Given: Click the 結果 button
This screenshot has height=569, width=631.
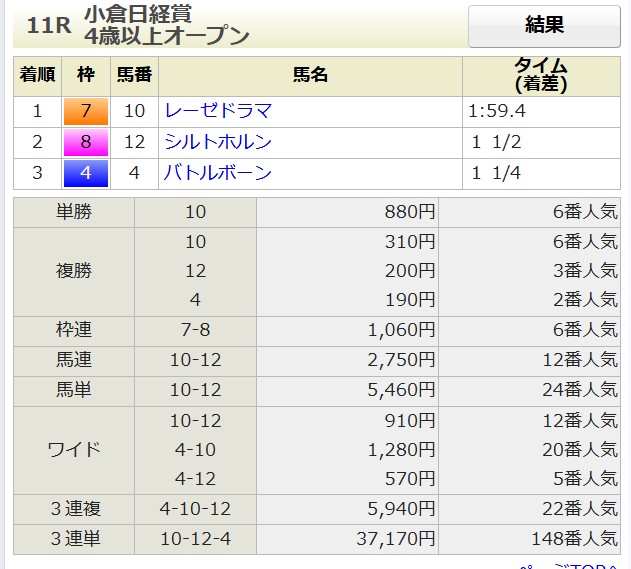Looking at the screenshot, I should (544, 26).
